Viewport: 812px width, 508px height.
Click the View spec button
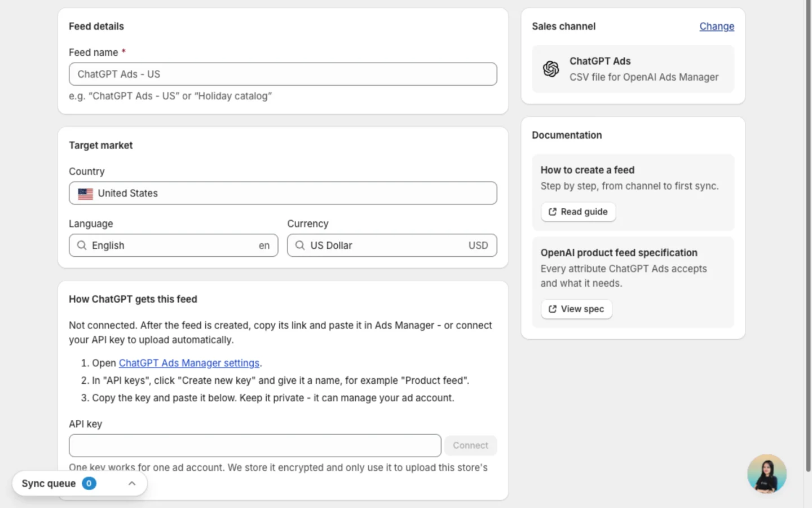[x=576, y=309]
